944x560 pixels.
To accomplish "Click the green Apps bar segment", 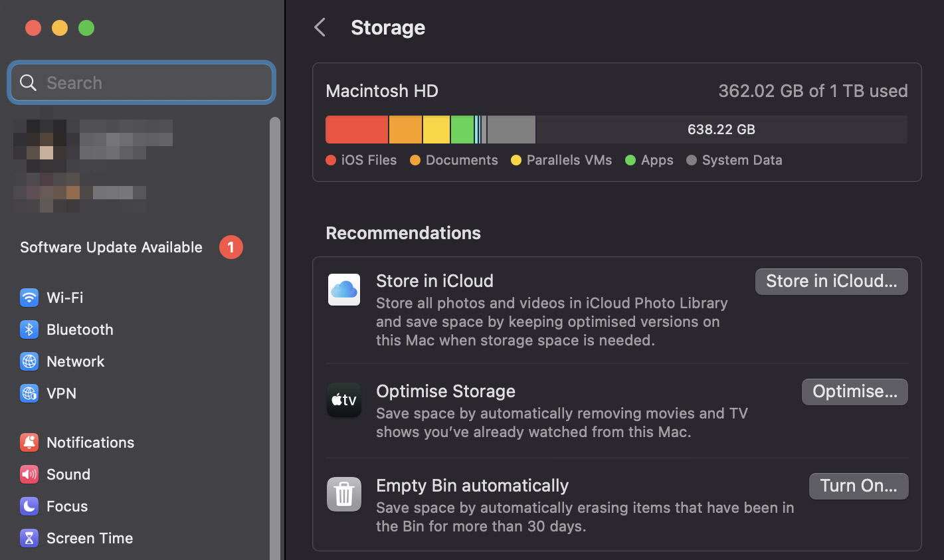I will [462, 130].
